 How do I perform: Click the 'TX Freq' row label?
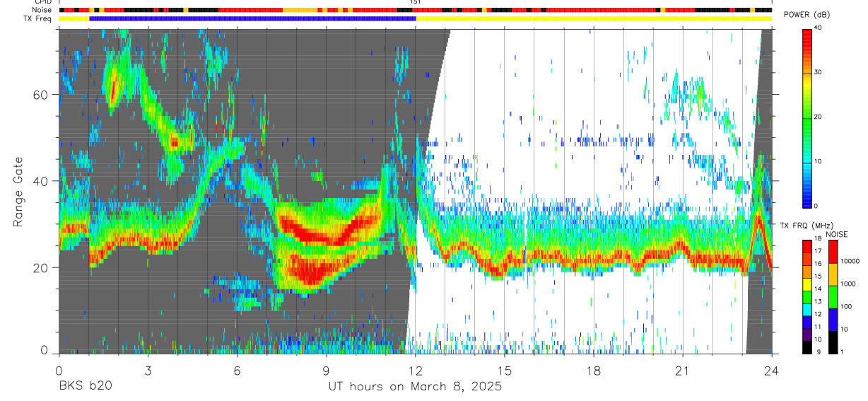coord(39,18)
